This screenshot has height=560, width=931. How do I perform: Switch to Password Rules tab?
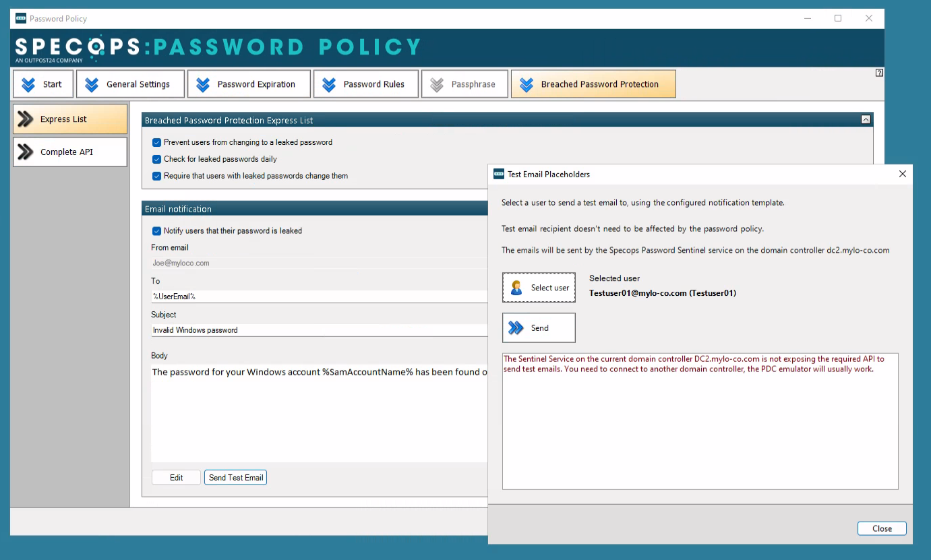click(366, 84)
